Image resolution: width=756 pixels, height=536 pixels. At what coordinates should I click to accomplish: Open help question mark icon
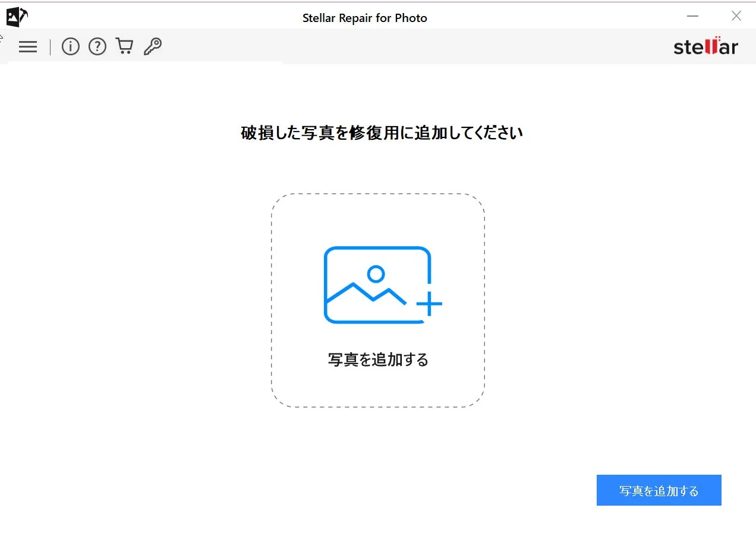(97, 46)
